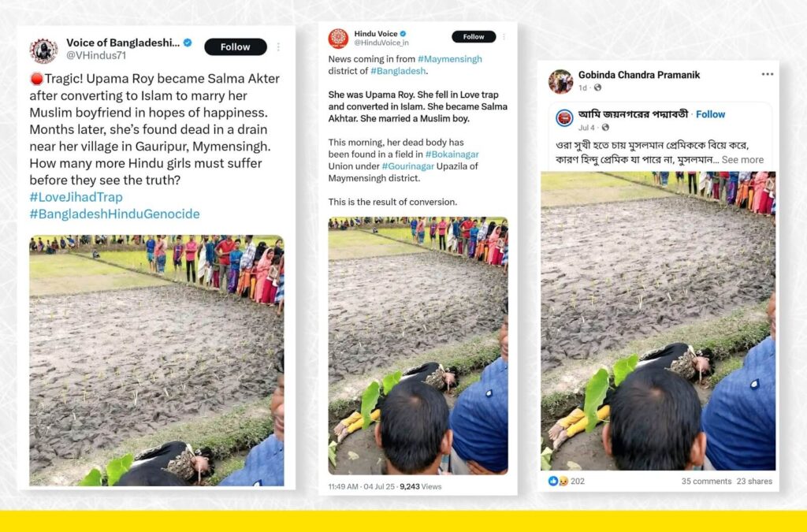Follow the Hindu Voice account
Screen dimensions: 807x532
pos(474,36)
